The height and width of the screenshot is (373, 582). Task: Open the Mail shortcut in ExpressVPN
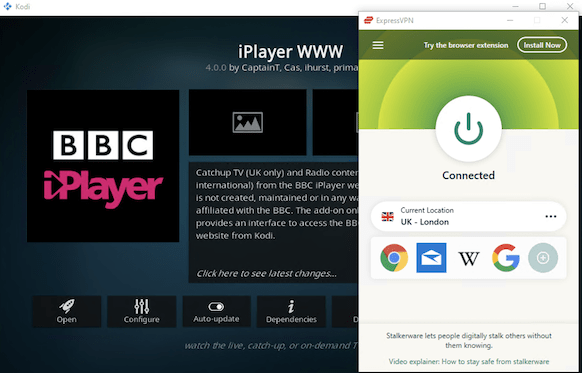coord(431,258)
